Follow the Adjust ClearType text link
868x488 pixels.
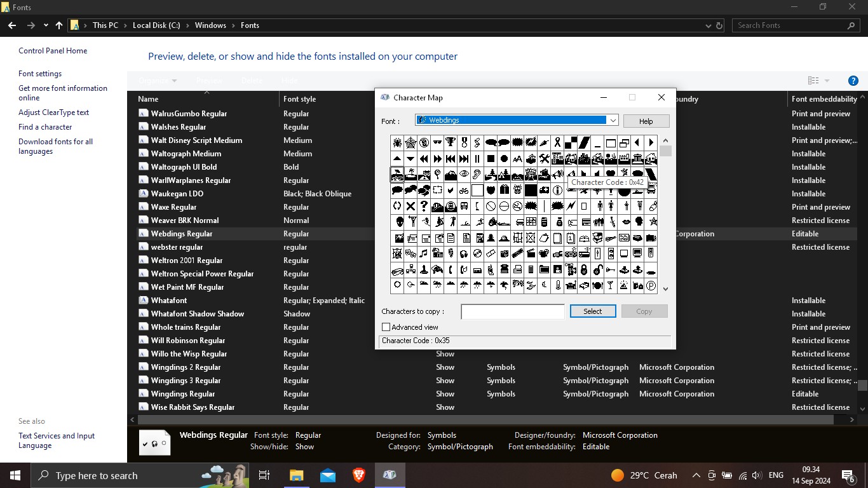click(x=54, y=112)
